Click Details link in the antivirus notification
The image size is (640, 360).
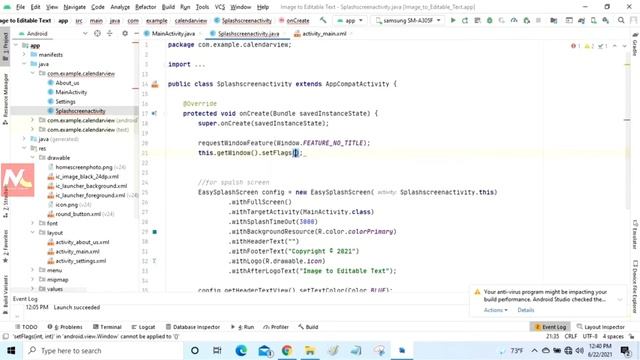526,310
